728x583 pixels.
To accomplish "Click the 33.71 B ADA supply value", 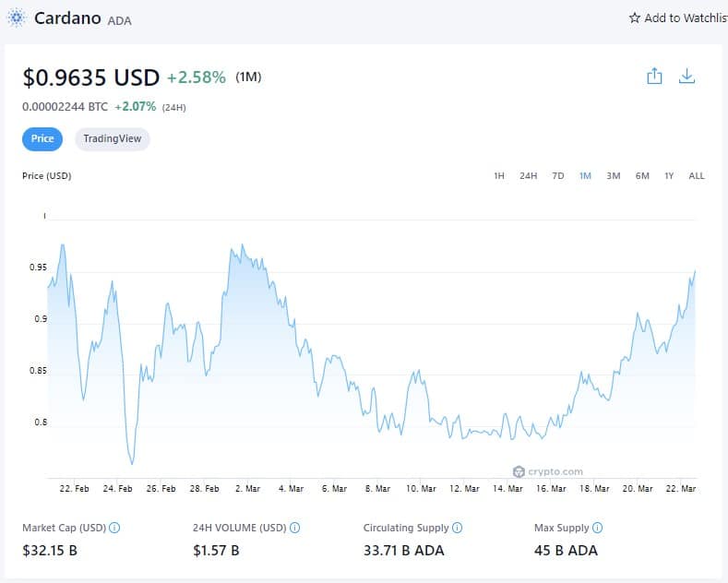I will click(404, 551).
